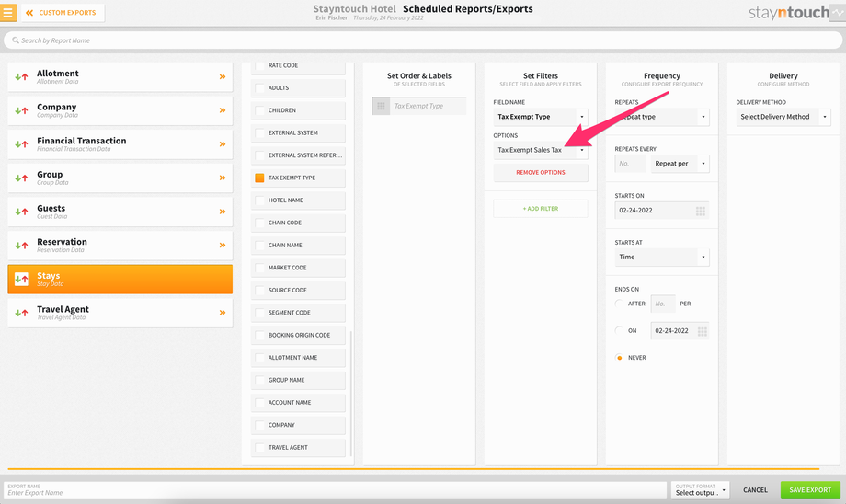Check the Adults field checkbox
Viewport: 846px width, 504px height.
(259, 88)
